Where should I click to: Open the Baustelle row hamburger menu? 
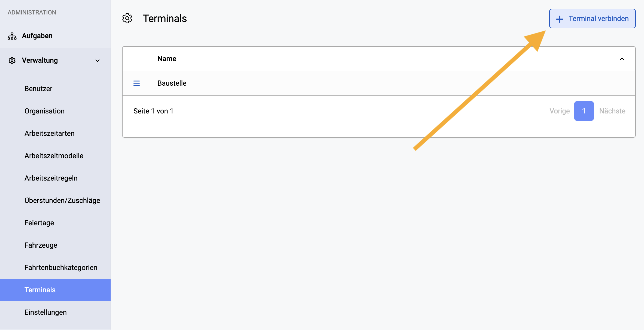(136, 83)
